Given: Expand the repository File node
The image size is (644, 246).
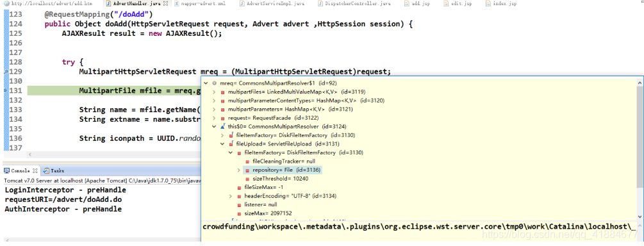Looking at the screenshot, I should click(x=239, y=170).
